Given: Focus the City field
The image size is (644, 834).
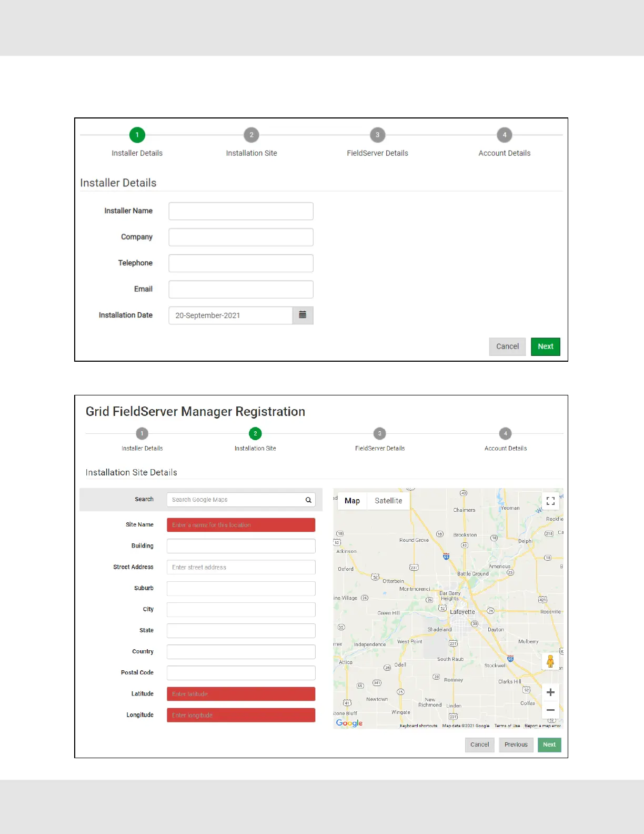Looking at the screenshot, I should click(x=241, y=610).
